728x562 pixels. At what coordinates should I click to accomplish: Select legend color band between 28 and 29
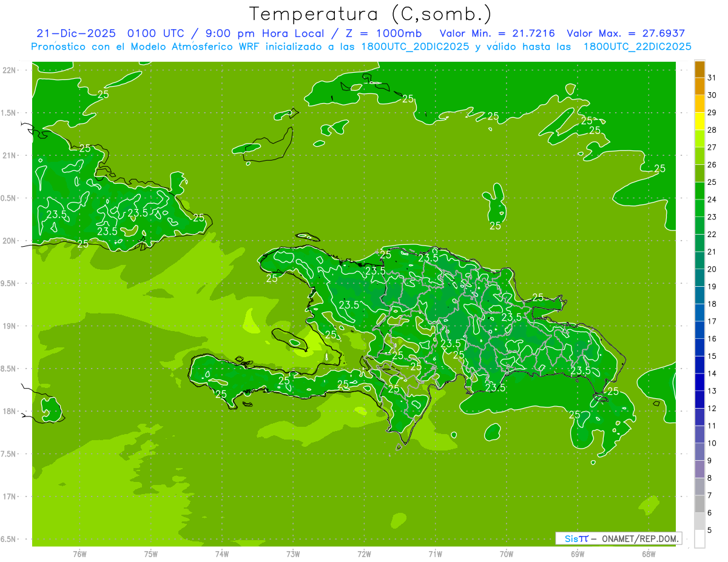click(x=699, y=121)
